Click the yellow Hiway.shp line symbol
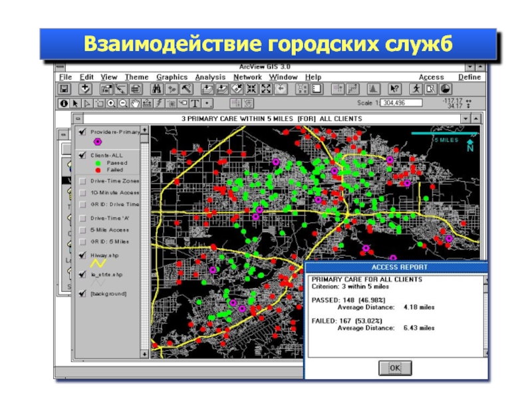 98,264
